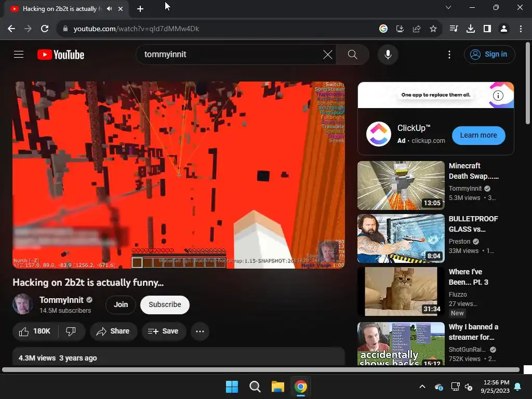The image size is (532, 399).
Task: Open Windows taskbar search
Action: 255,387
